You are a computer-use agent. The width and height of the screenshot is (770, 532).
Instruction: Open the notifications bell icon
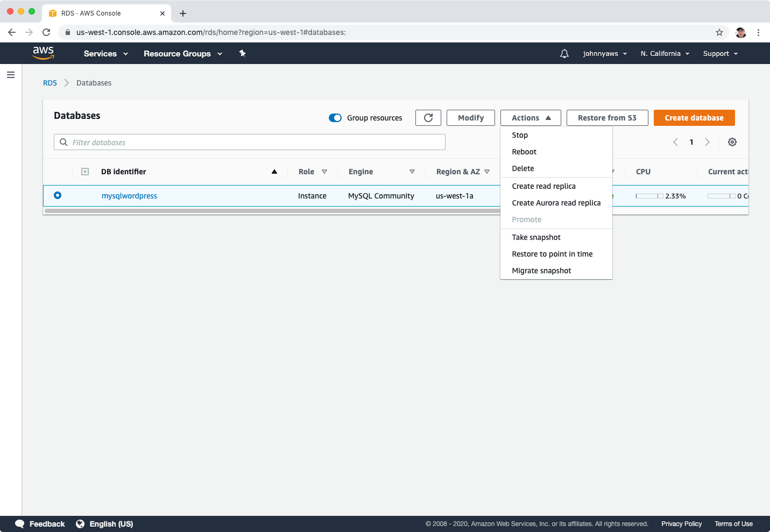click(564, 54)
